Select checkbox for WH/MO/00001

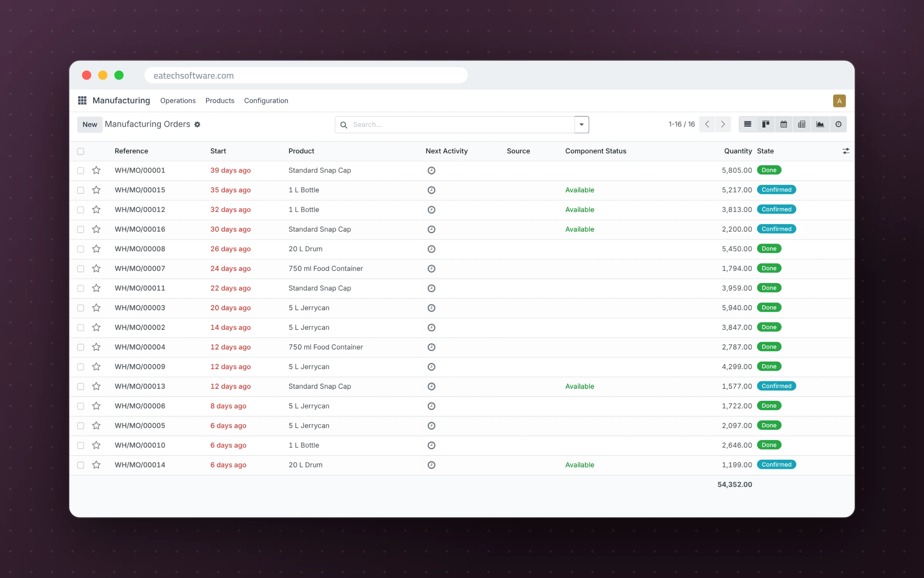pos(80,171)
